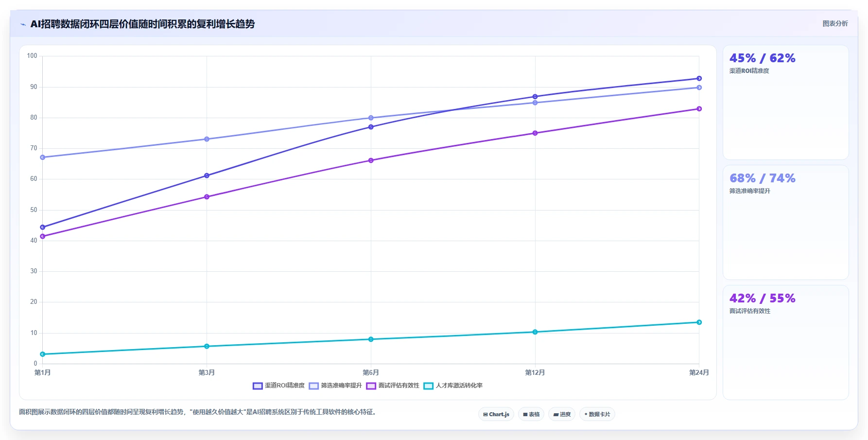
Task: Toggle the 渠道ROI精准度 legend series
Action: click(x=278, y=386)
